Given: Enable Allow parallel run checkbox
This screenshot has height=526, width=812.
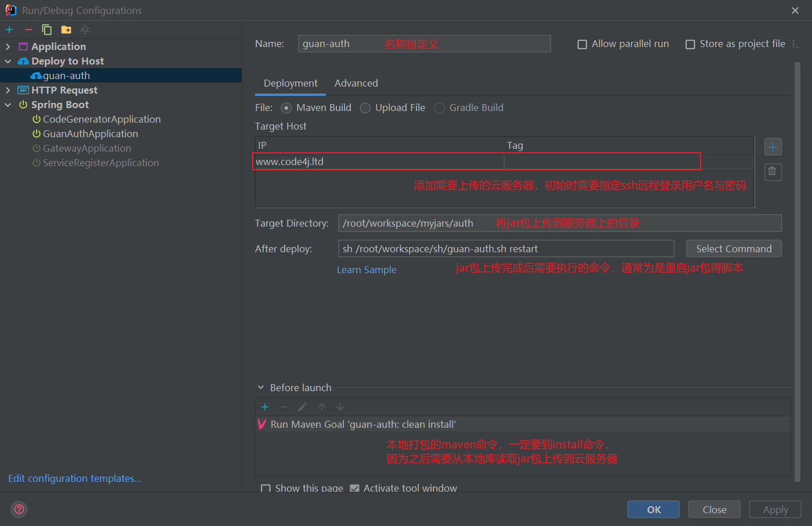Looking at the screenshot, I should [x=582, y=44].
